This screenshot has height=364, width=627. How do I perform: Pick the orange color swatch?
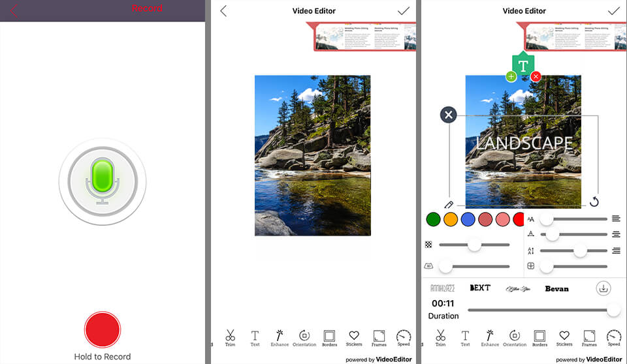(450, 219)
